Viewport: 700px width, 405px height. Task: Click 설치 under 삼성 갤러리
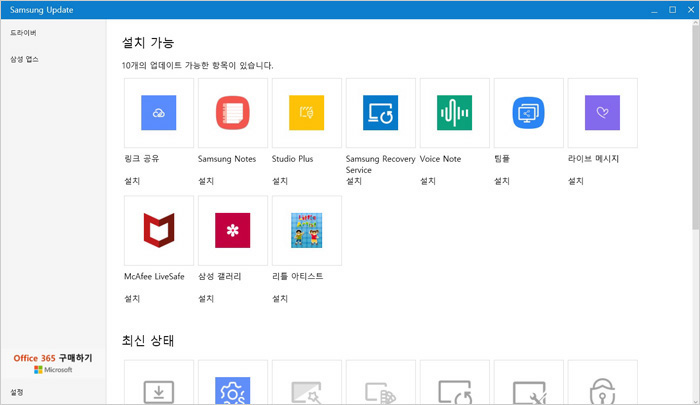(206, 298)
